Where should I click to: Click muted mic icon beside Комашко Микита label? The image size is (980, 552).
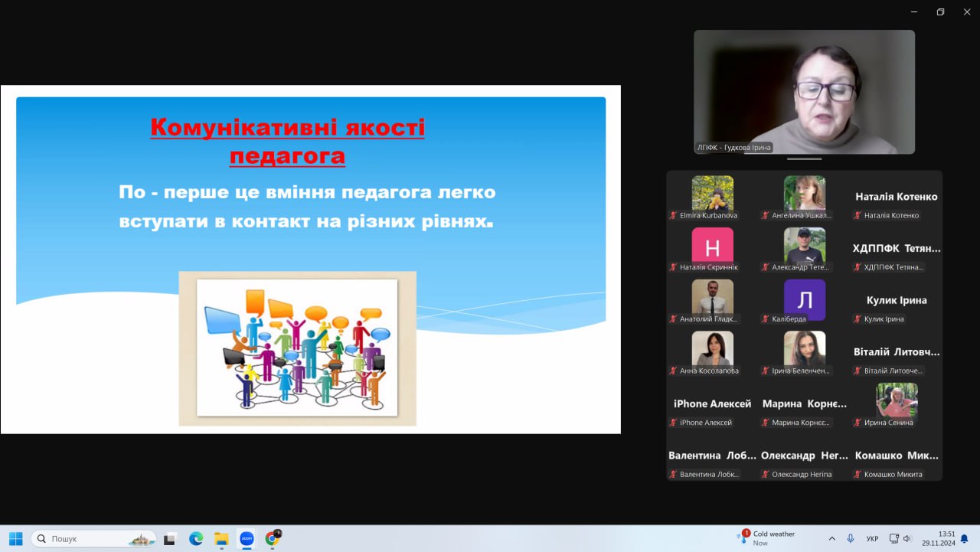click(x=857, y=475)
